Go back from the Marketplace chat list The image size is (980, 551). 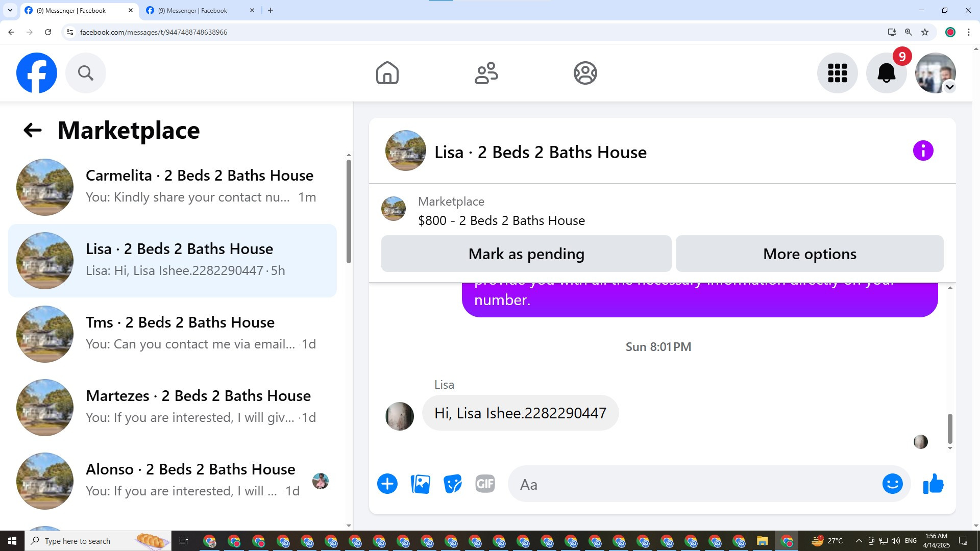coord(32,130)
